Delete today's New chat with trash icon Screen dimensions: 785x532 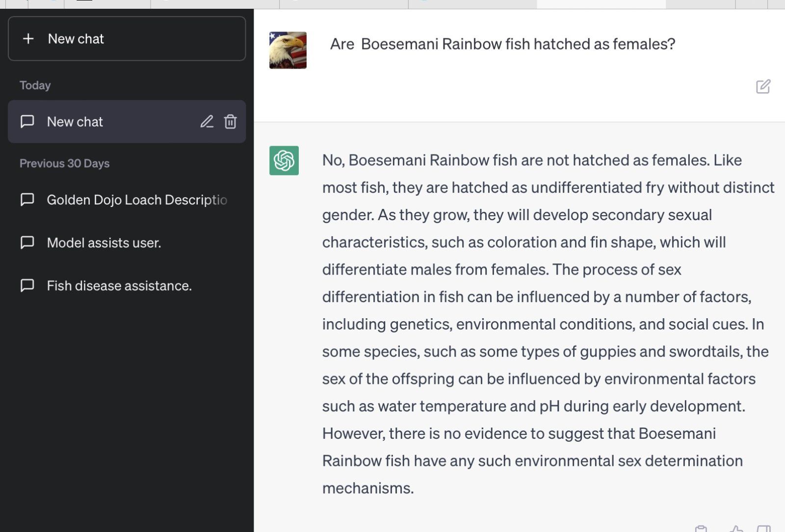click(x=231, y=122)
